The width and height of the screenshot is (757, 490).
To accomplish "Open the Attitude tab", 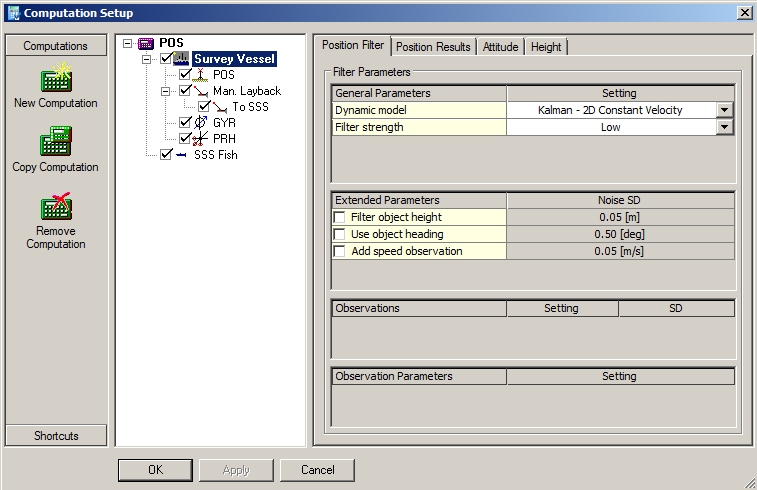I will click(x=501, y=47).
